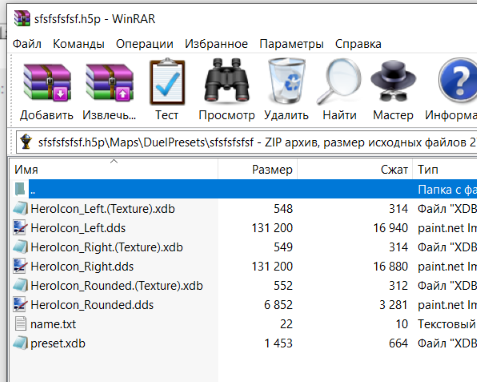Sort by Имя column header
Screen dimensions: 477x382
tap(113, 170)
